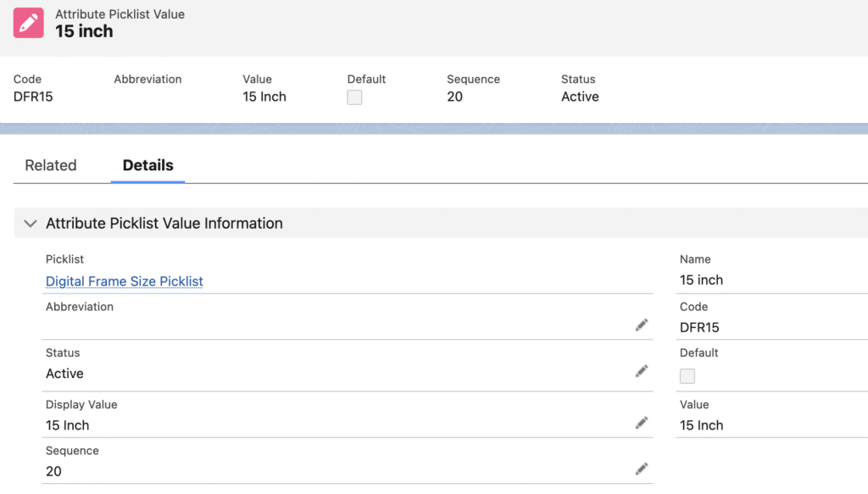The image size is (868, 494).
Task: Edit the Abbreviation field via pencil icon
Action: (x=642, y=325)
